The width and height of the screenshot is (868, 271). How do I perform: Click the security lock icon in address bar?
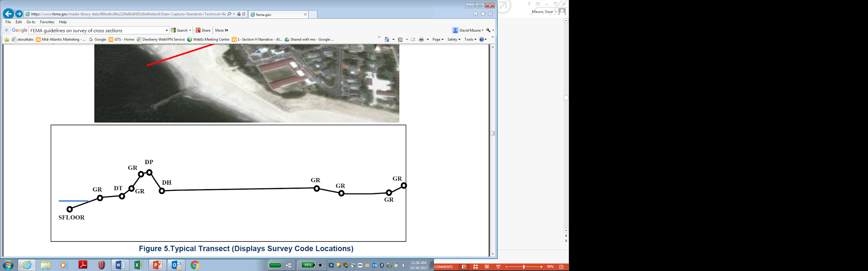point(239,14)
